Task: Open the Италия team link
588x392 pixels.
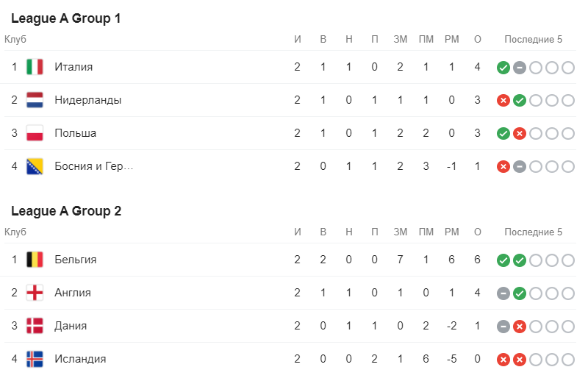Action: 73,67
